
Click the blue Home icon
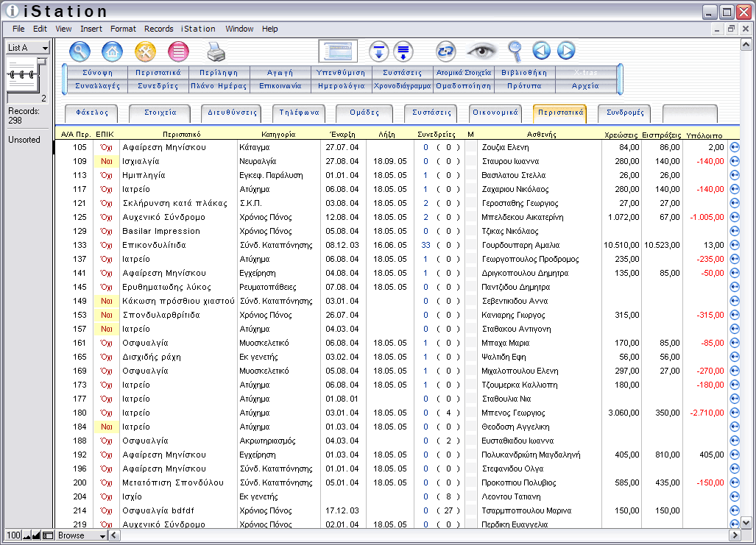113,51
